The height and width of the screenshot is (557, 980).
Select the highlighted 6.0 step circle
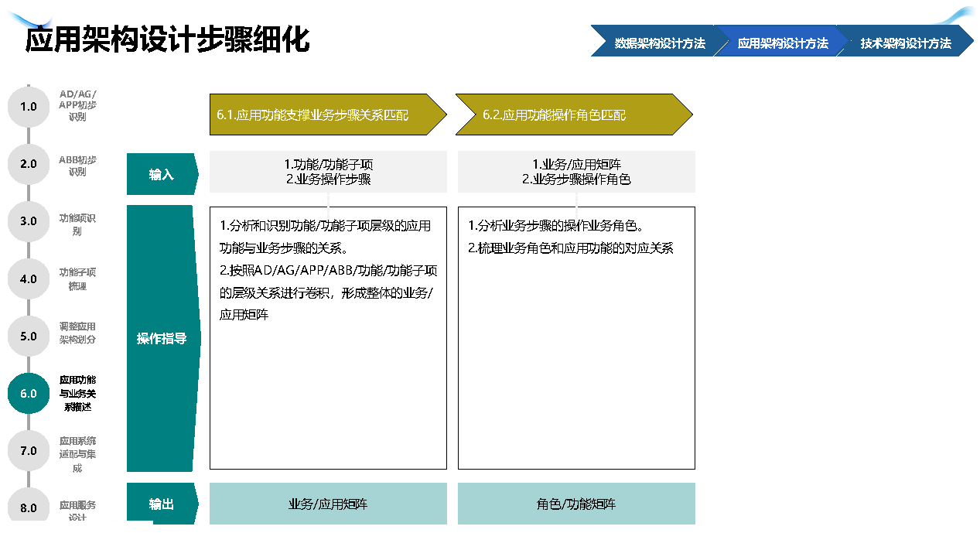click(x=29, y=394)
